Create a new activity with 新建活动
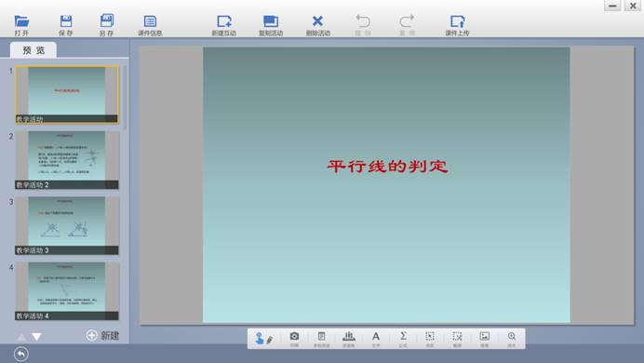 pyautogui.click(x=224, y=25)
